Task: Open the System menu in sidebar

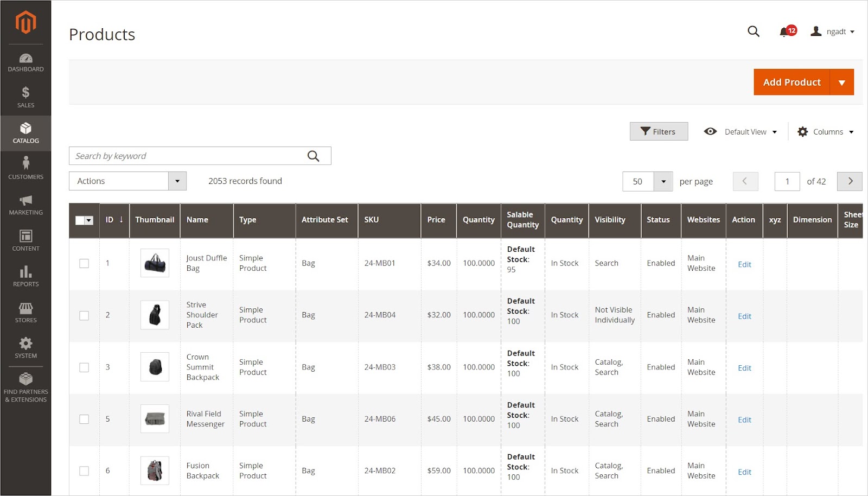Action: click(25, 348)
